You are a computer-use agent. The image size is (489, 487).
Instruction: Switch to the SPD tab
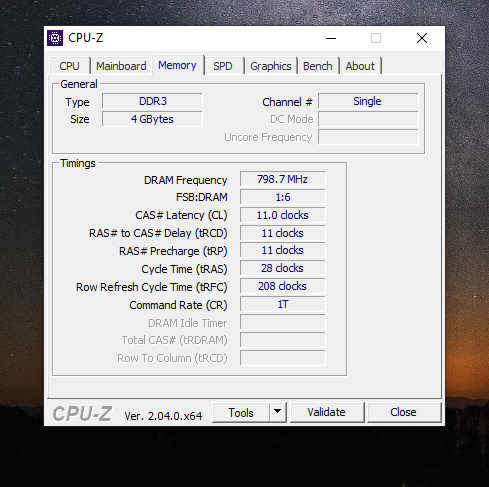pos(223,66)
